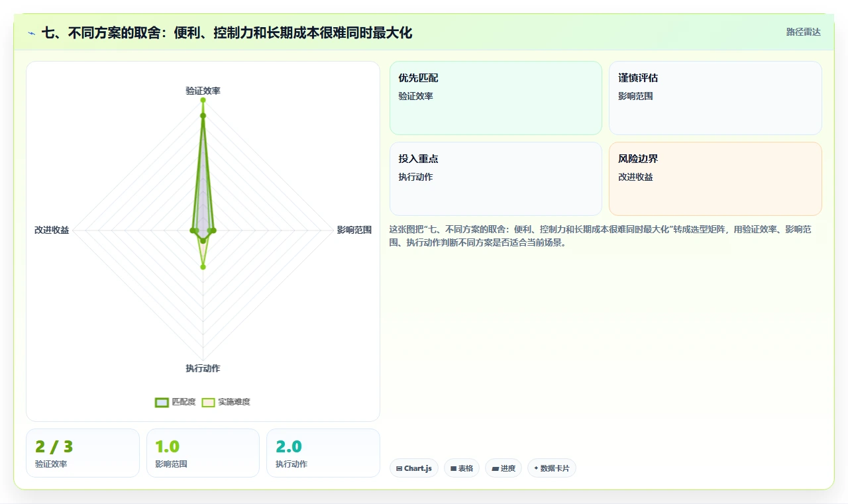848x504 pixels.
Task: Click 验证效率 text in the 优先匹配 card
Action: coord(415,96)
